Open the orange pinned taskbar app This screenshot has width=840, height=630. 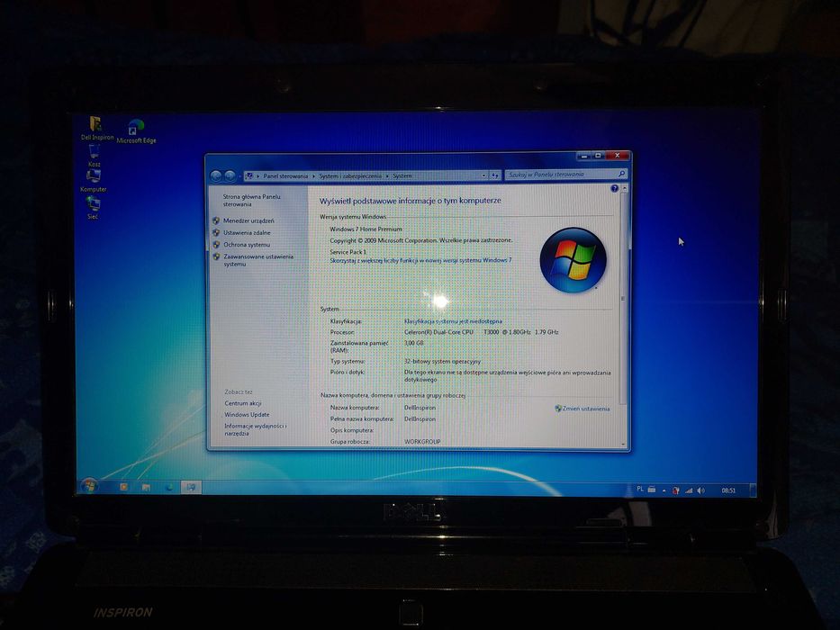123,487
